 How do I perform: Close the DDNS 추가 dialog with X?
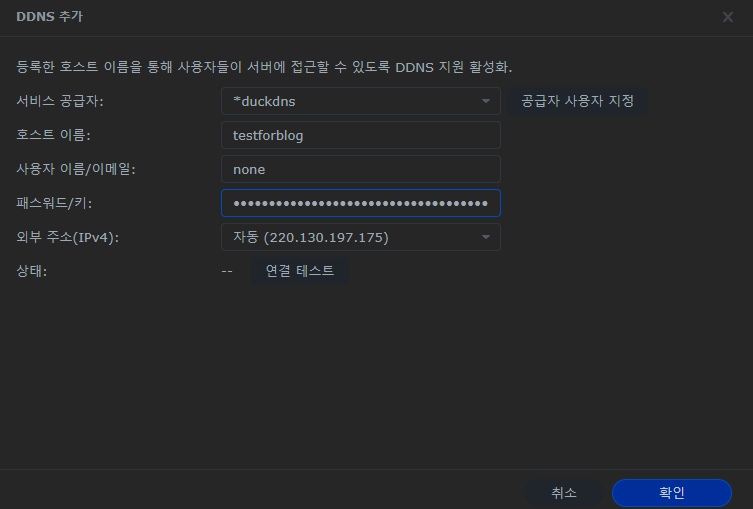[x=728, y=17]
